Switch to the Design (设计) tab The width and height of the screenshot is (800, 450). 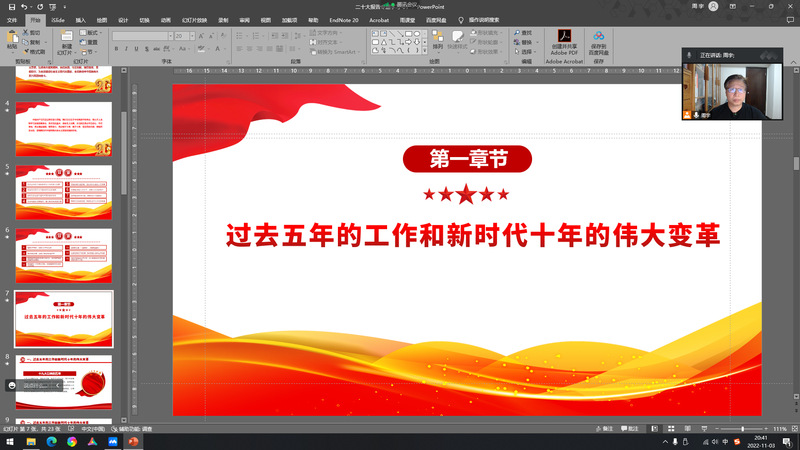tap(123, 19)
